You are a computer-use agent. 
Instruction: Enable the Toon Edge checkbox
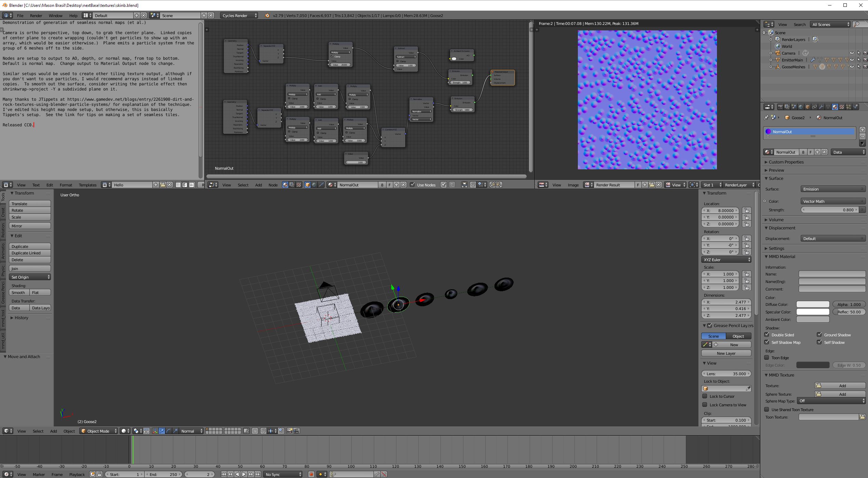[x=767, y=357]
